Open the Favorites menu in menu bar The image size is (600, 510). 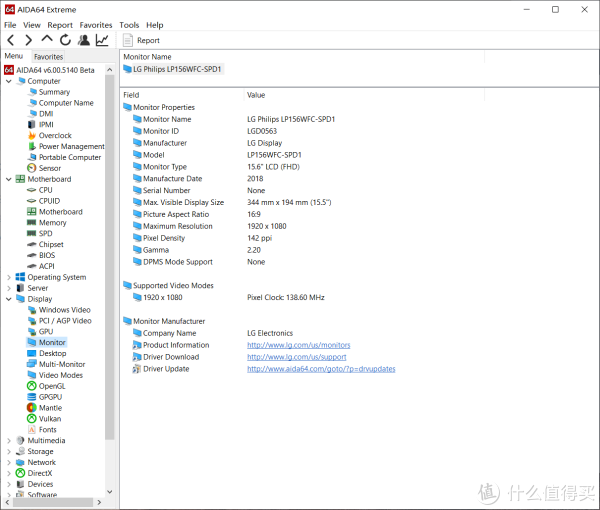pyautogui.click(x=96, y=25)
